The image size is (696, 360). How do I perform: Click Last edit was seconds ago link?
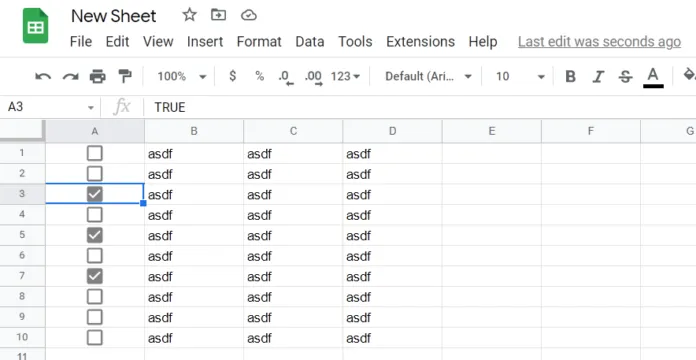(599, 42)
